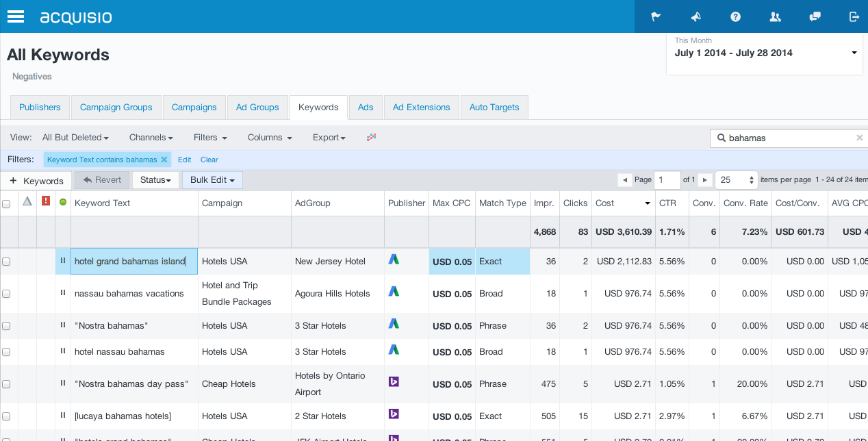Switch to the Campaigns tab

coord(194,108)
